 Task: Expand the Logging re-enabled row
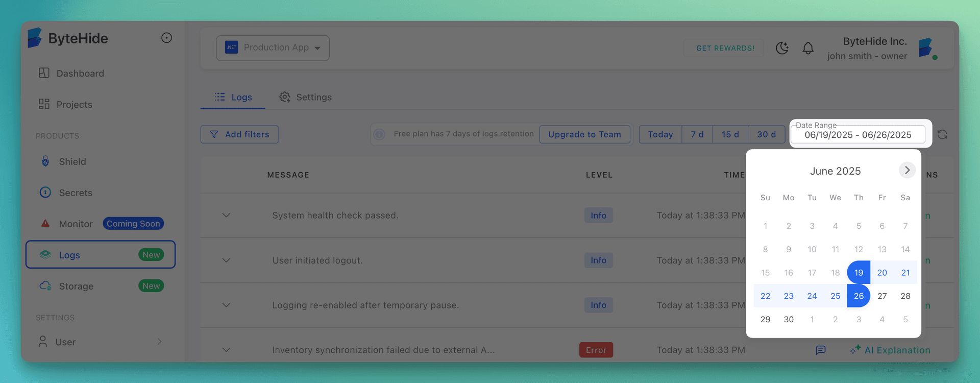click(x=226, y=305)
